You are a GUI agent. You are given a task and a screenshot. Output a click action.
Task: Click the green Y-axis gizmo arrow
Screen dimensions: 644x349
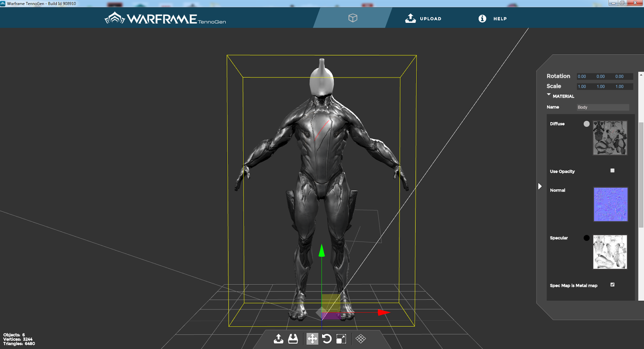coord(322,250)
